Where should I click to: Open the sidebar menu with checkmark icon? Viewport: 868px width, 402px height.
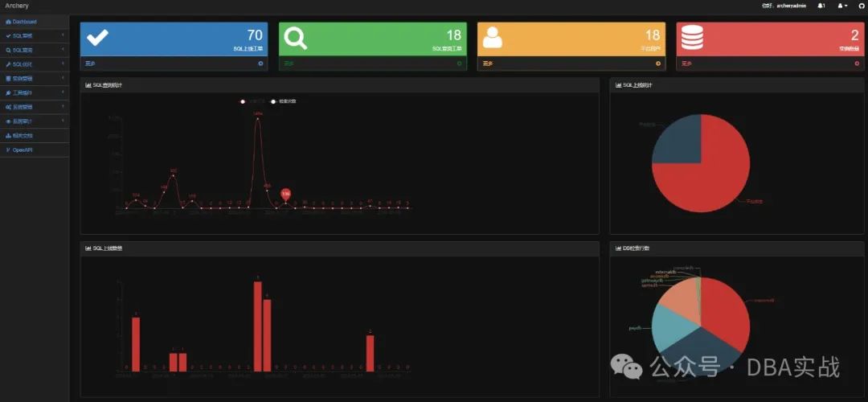click(35, 35)
